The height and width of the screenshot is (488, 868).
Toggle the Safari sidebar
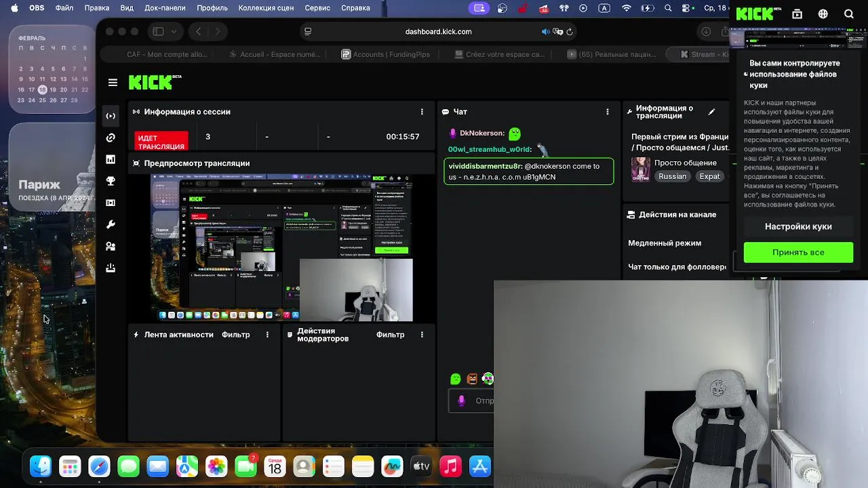coord(158,31)
